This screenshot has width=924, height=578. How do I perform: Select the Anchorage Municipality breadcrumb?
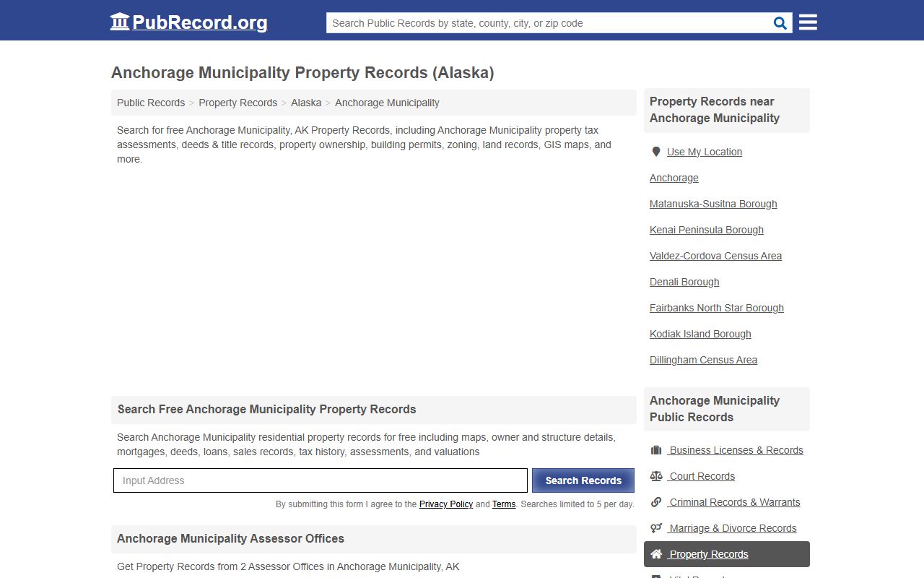point(387,103)
